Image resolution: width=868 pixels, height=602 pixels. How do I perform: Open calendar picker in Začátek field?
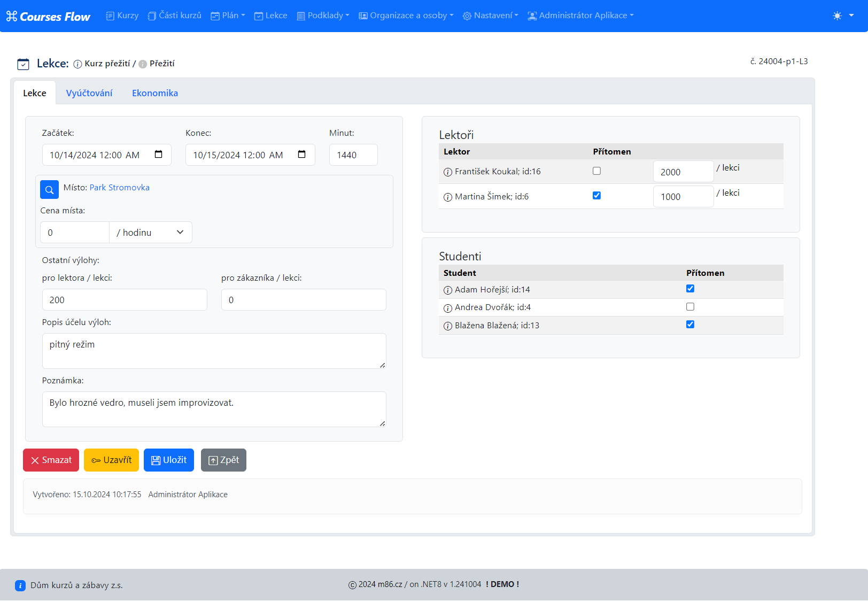(158, 155)
